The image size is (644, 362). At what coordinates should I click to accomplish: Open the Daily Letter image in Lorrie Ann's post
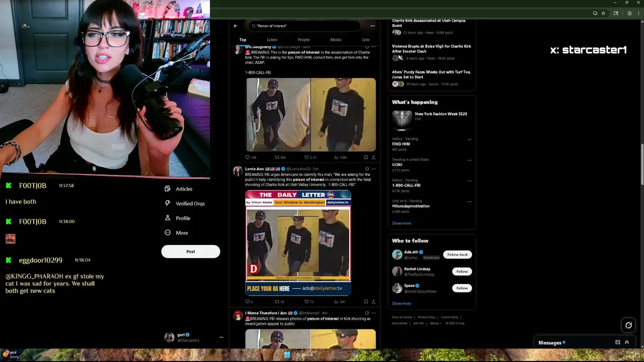298,243
